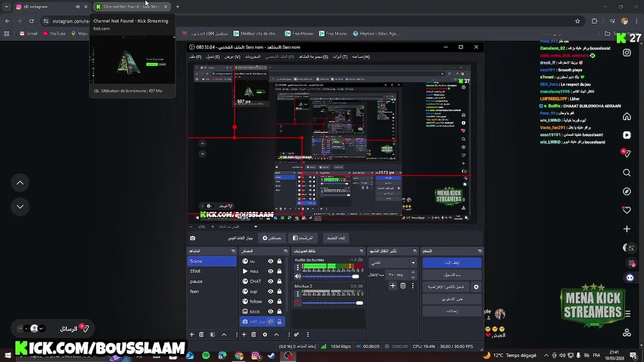Remove scene transition using the trash icon

pos(403,286)
